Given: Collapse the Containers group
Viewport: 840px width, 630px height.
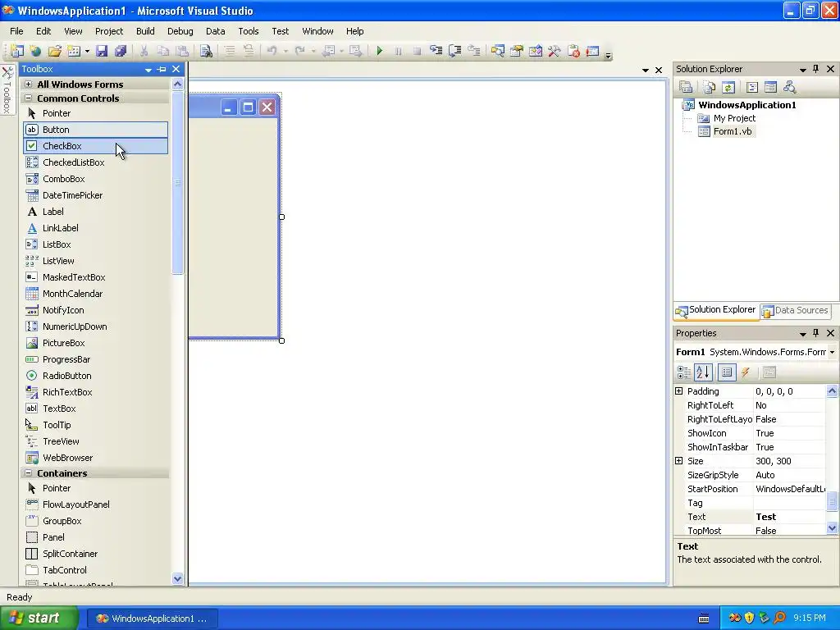Looking at the screenshot, I should tap(29, 473).
